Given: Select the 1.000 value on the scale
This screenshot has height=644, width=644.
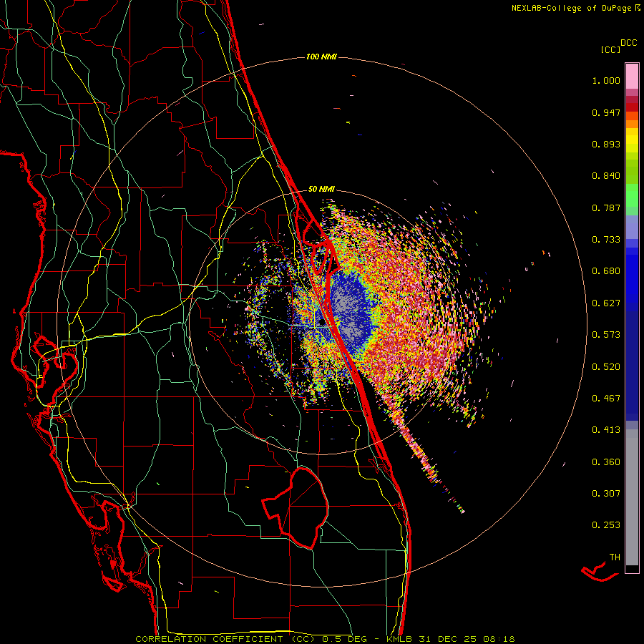Looking at the screenshot, I should [606, 80].
